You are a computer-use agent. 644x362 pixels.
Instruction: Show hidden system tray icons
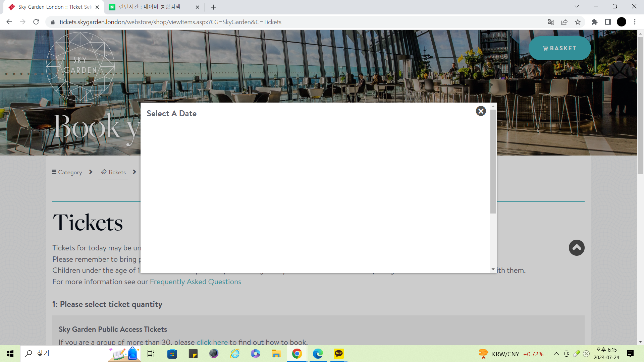(x=556, y=354)
